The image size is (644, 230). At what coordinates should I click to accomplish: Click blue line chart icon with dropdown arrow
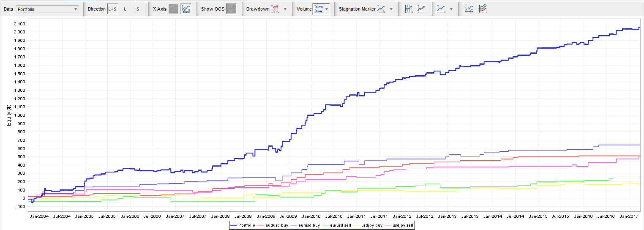coord(441,9)
